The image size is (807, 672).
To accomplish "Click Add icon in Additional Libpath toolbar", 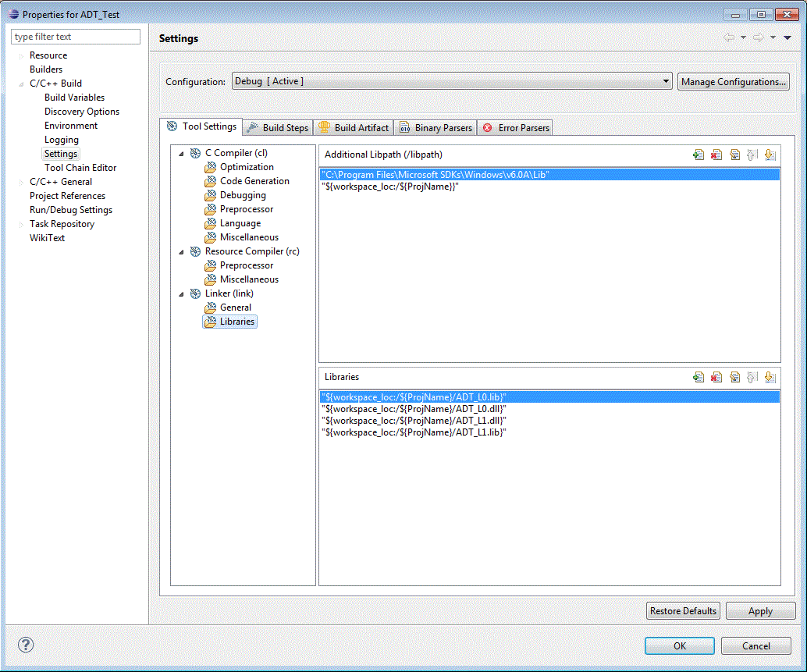I will click(x=698, y=155).
